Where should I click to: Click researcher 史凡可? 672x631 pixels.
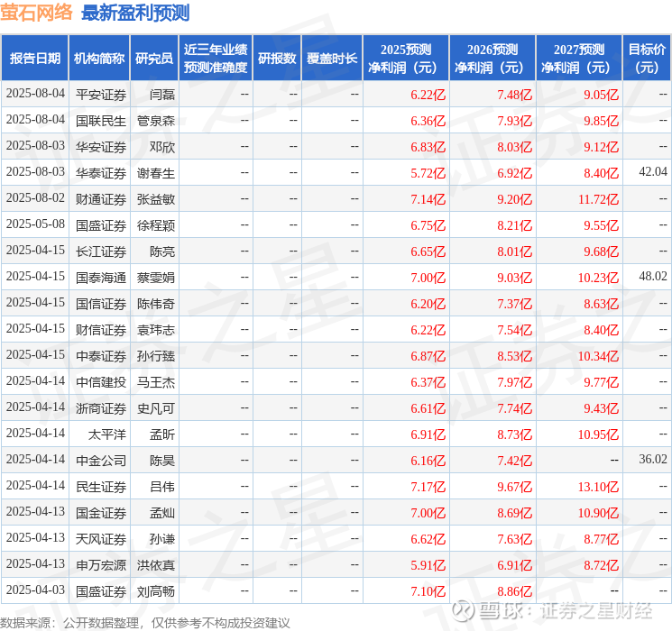(155, 408)
